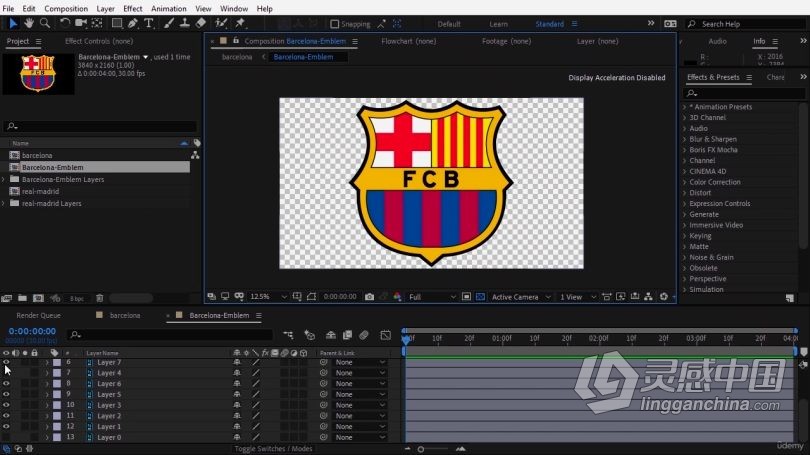Select the Eraser tool

pyautogui.click(x=201, y=23)
